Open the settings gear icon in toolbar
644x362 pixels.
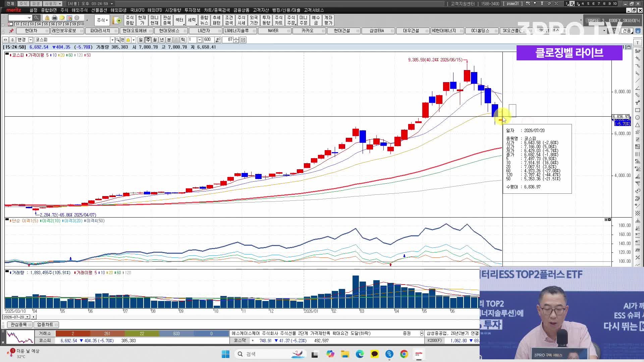click(x=77, y=18)
